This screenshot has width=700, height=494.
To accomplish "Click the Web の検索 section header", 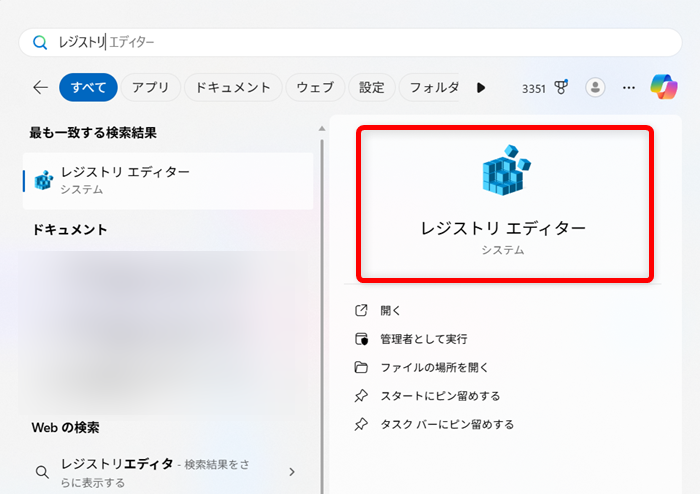I will pos(66,428).
